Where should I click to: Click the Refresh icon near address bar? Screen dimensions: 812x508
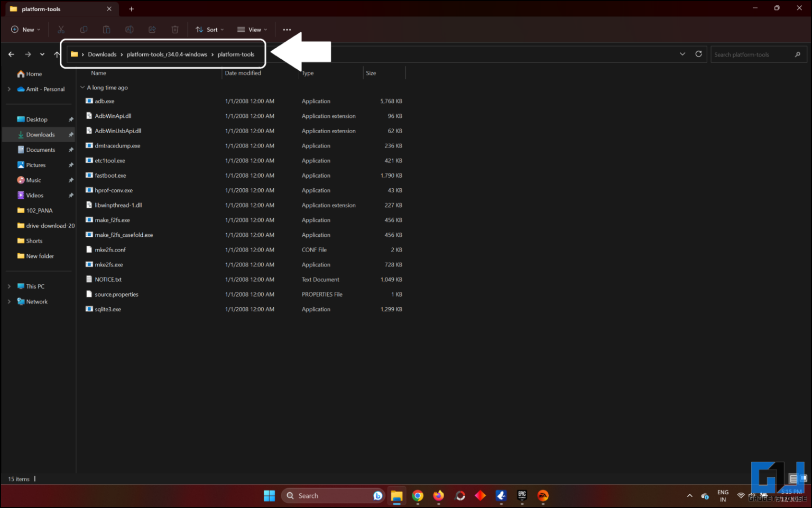click(698, 54)
